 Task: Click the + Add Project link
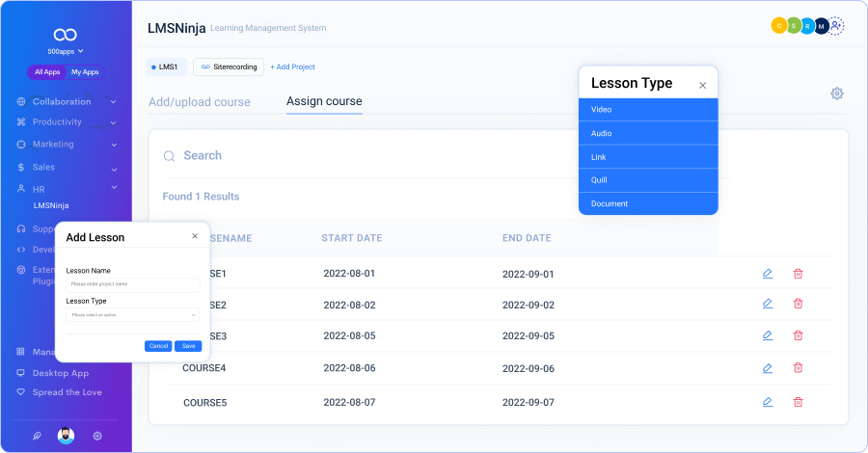tap(292, 67)
